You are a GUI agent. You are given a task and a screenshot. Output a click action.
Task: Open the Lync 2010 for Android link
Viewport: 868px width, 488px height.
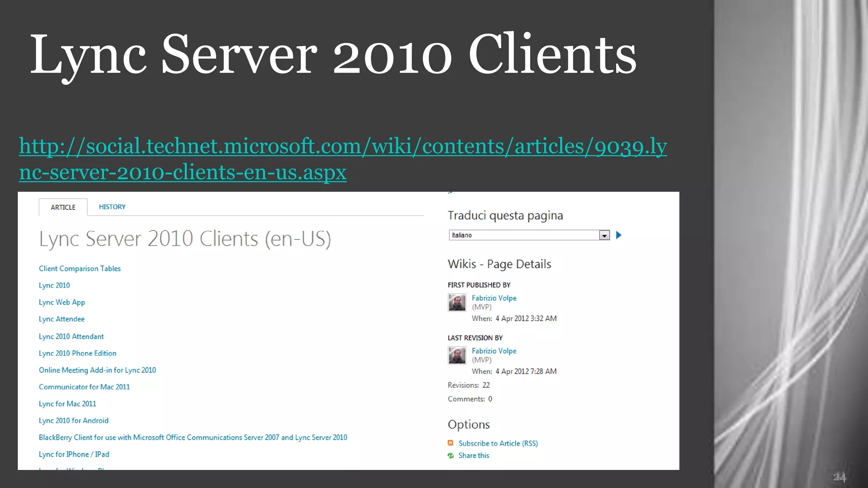coord(74,421)
